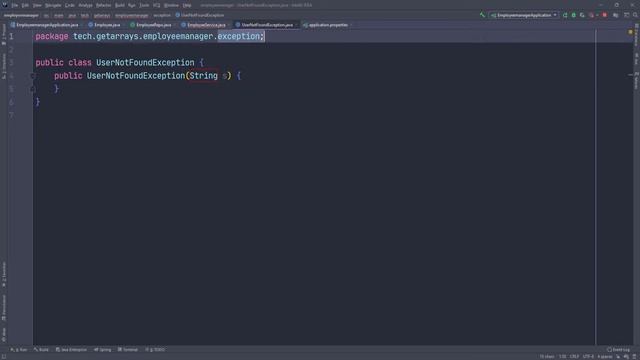Open the Event Log
The height and width of the screenshot is (360, 640).
(618, 350)
